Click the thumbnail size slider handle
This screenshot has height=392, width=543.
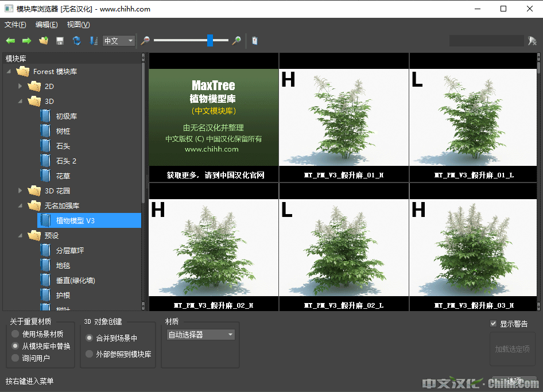click(210, 40)
